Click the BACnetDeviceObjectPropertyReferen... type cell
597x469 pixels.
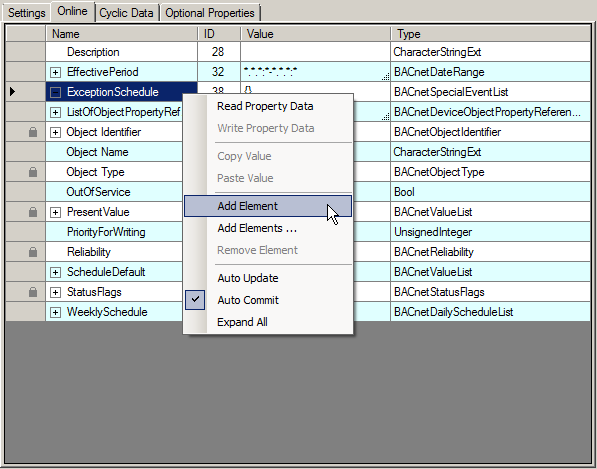(490, 112)
